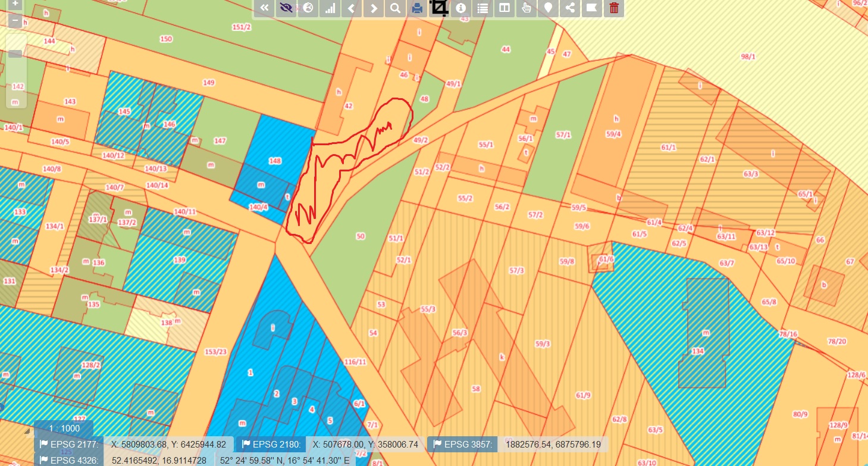Viewport: 868px width, 466px height.
Task: Share the map with the share icon
Action: tap(570, 8)
